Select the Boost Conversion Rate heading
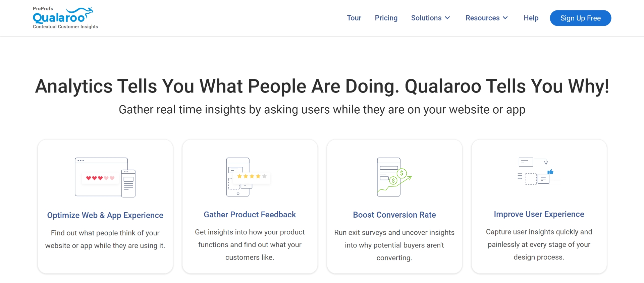The width and height of the screenshot is (644, 283). pos(394,215)
